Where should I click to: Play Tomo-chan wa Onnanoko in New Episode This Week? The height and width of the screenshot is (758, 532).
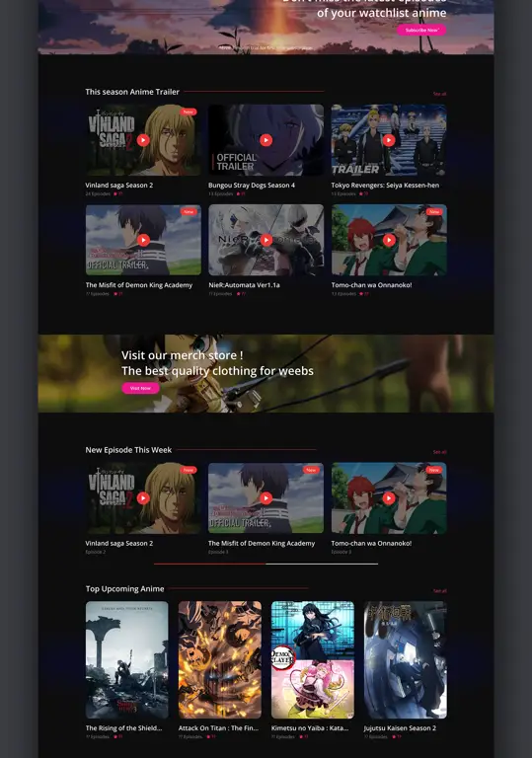(389, 497)
